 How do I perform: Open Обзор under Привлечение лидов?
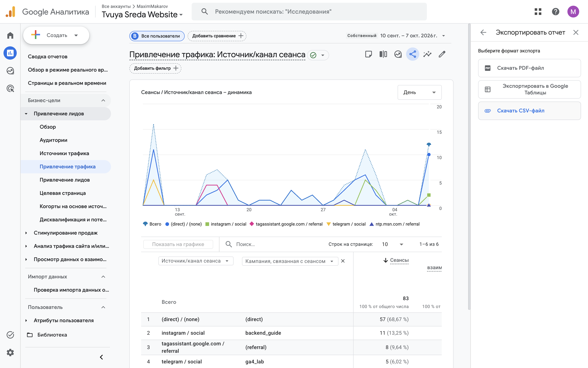click(48, 127)
